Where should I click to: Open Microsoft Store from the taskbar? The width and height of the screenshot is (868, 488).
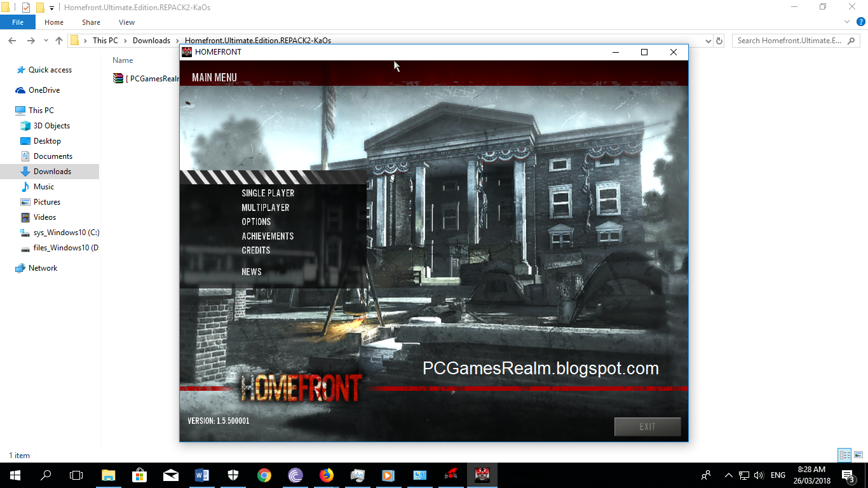point(140,475)
